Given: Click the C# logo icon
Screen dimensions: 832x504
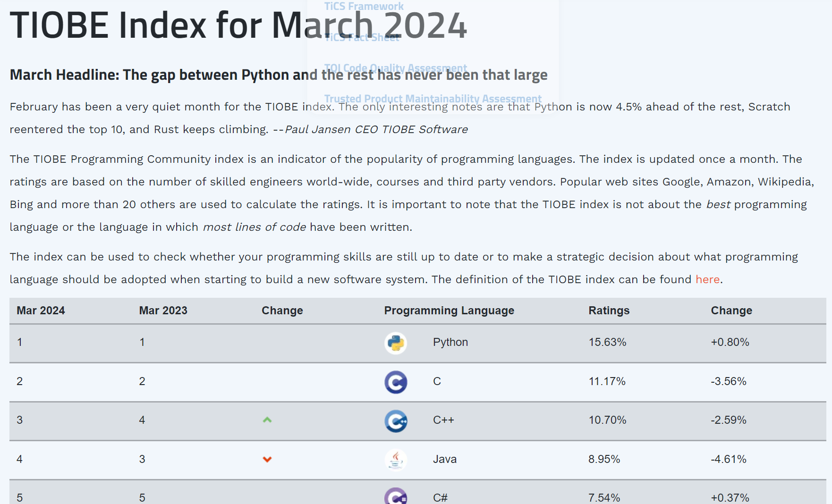Looking at the screenshot, I should coord(396,496).
